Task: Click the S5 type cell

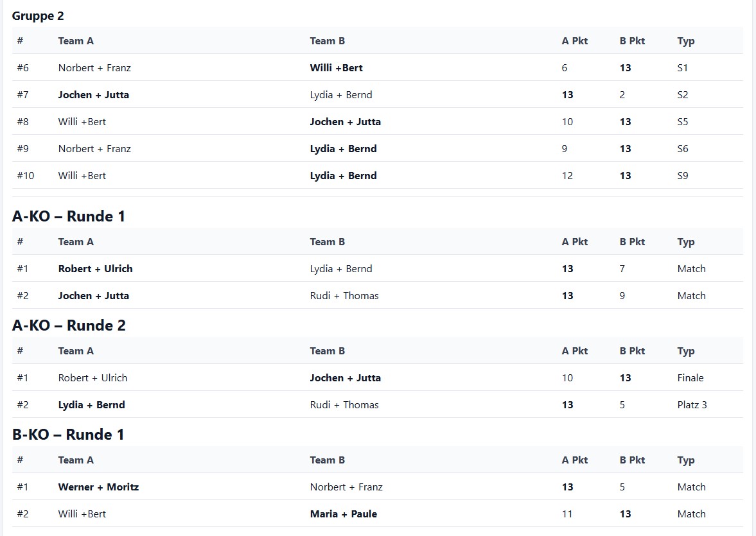Action: (x=682, y=122)
